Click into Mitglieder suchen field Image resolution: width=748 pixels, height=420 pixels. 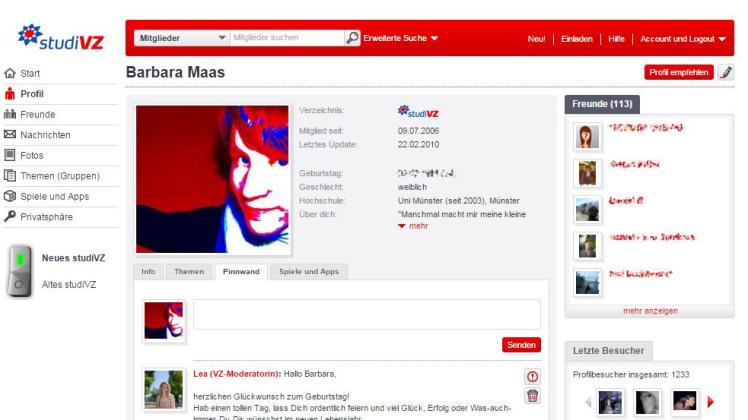(287, 38)
